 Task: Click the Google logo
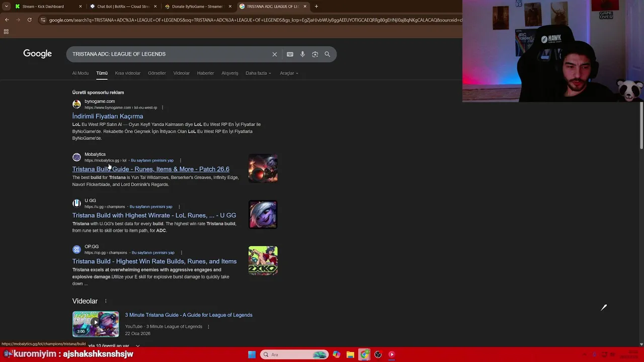37,54
